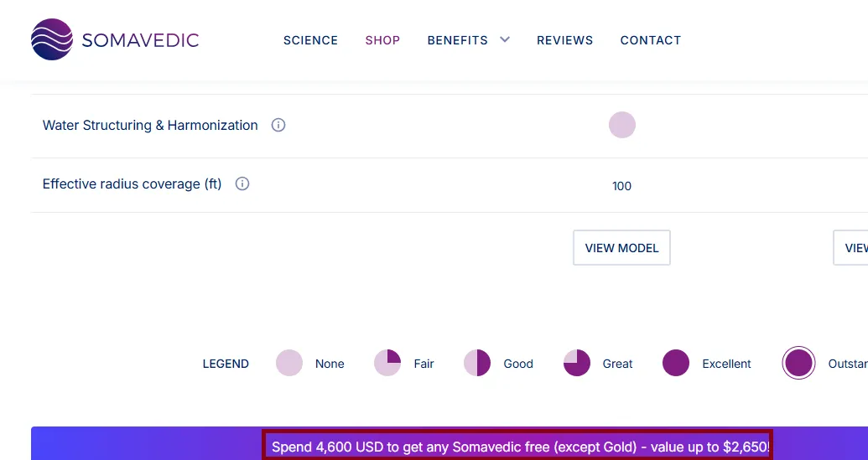This screenshot has height=460, width=868.
Task: Click the Spend 4,600 USD promo banner
Action: 517,447
